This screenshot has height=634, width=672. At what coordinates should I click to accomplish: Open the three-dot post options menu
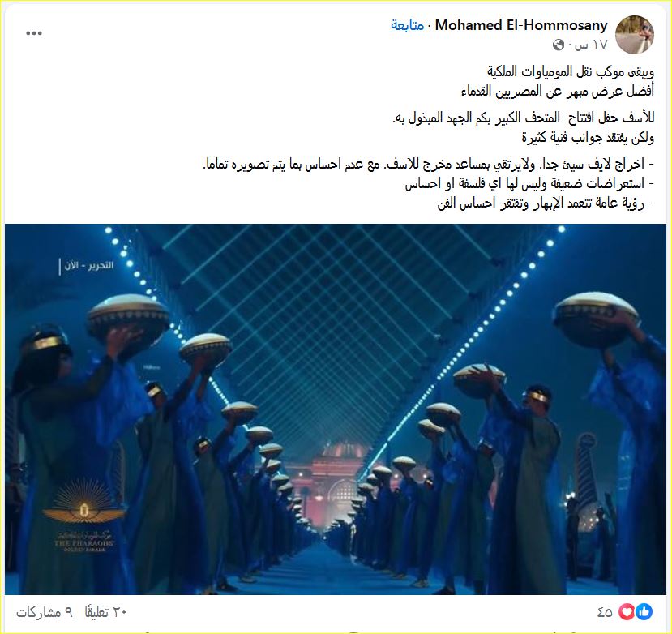point(34,33)
